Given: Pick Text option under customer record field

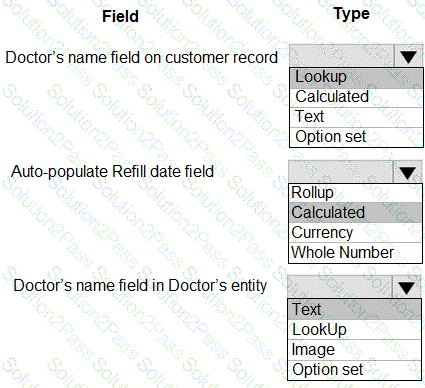Looking at the screenshot, I should (356, 117).
